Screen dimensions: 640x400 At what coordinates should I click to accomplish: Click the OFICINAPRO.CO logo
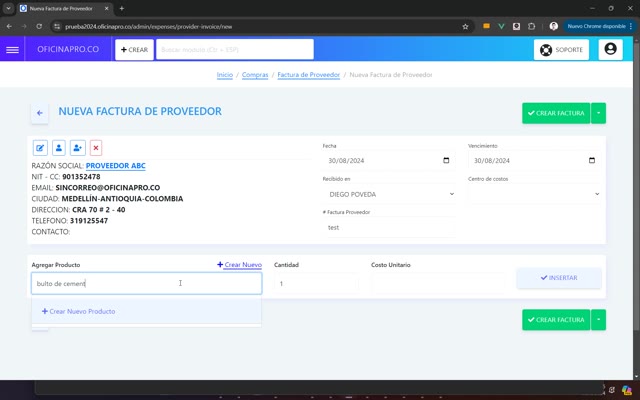(68, 49)
